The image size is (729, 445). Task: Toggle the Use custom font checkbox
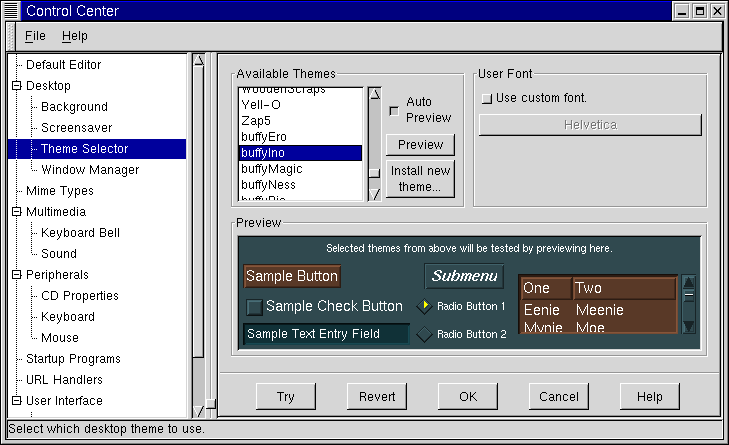[487, 99]
